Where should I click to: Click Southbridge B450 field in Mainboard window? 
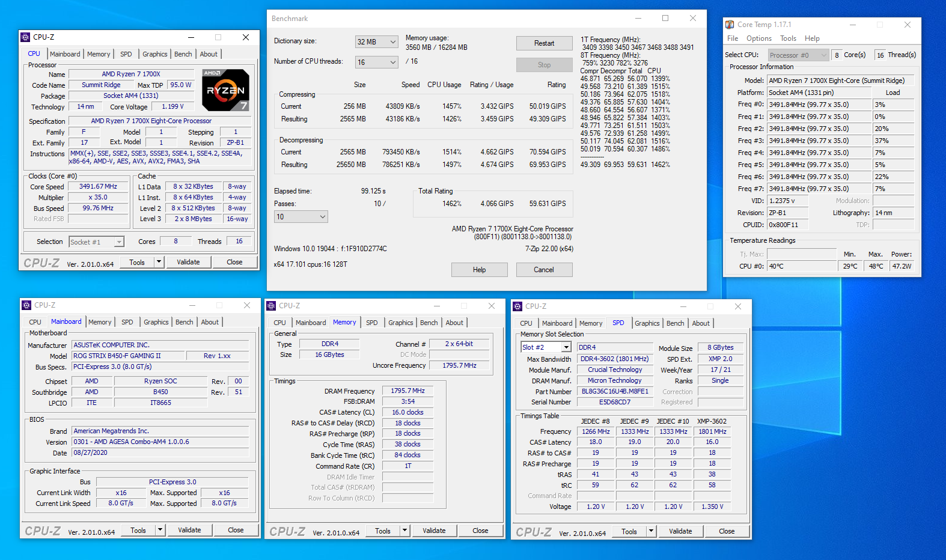pos(160,392)
